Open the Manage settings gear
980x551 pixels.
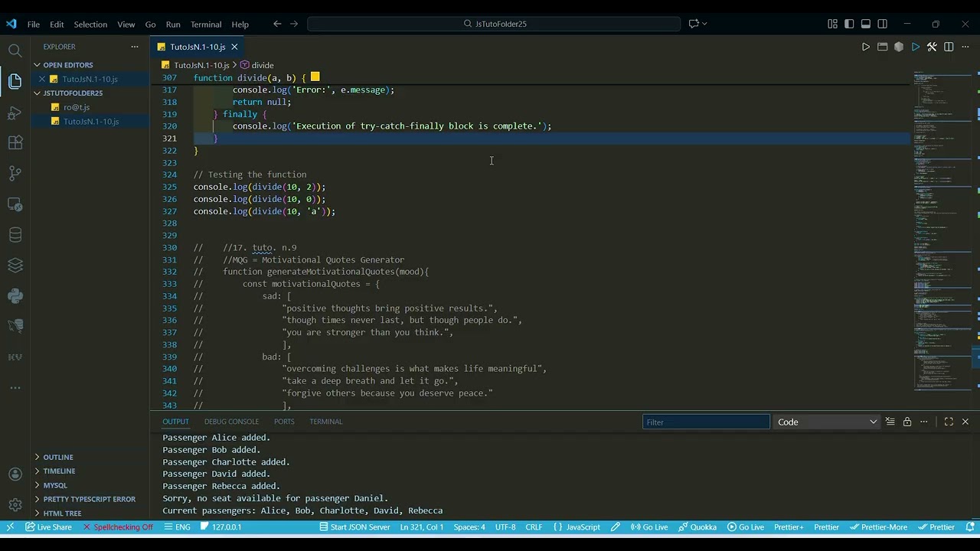tap(15, 504)
